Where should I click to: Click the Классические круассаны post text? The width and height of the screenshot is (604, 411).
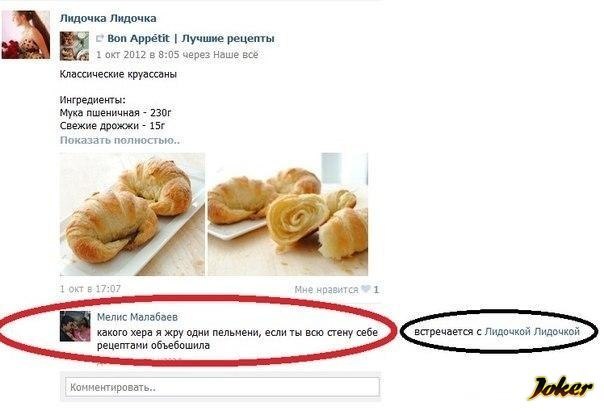118,74
